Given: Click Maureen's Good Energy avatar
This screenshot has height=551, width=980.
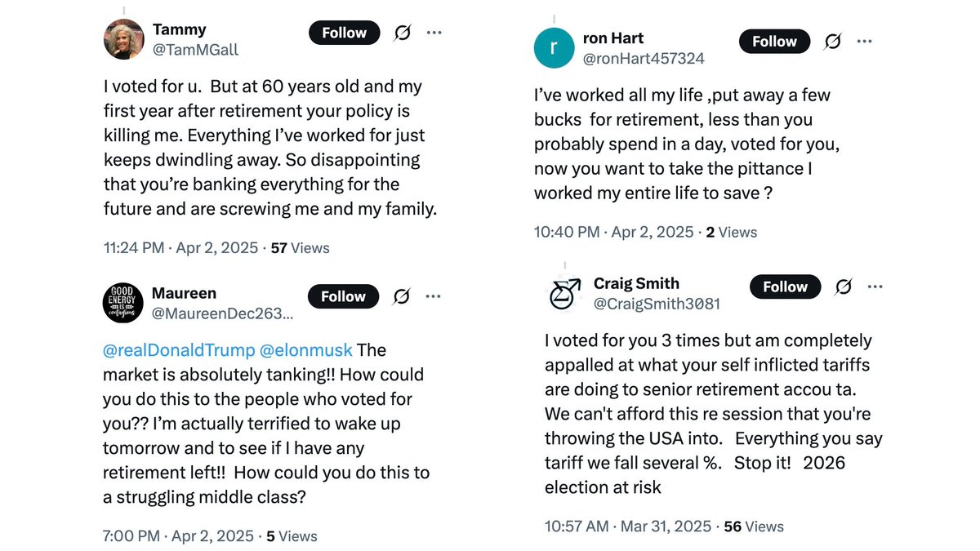Looking at the screenshot, I should point(123,303).
